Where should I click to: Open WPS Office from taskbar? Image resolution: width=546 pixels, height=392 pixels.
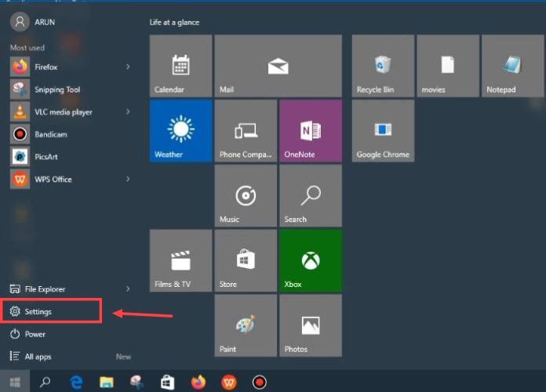coord(229,383)
